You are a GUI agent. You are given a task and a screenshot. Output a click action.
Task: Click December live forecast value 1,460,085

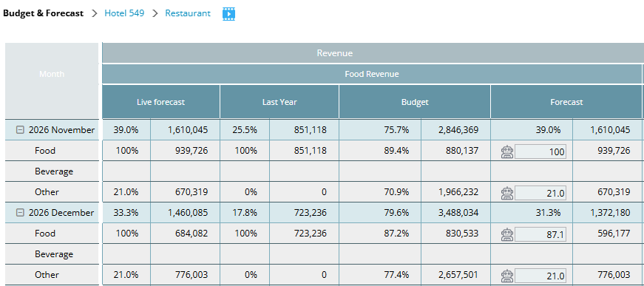point(188,213)
